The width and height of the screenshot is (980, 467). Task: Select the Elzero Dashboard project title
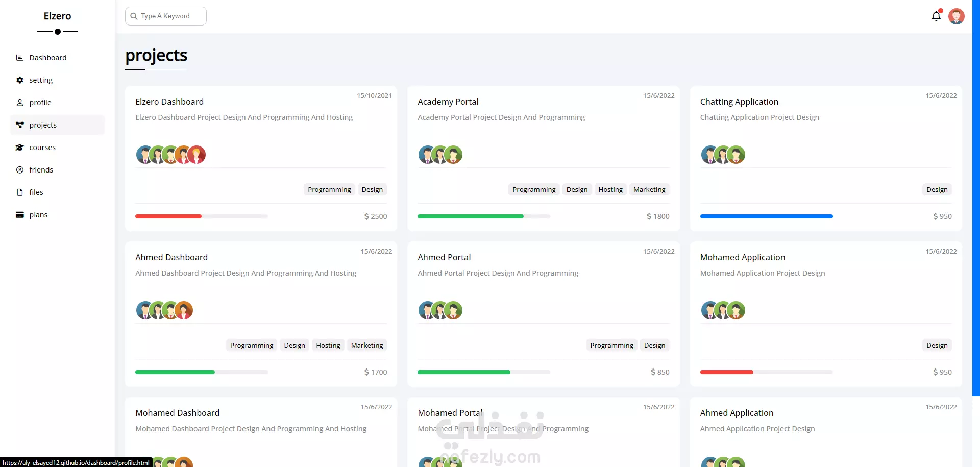pyautogui.click(x=169, y=102)
